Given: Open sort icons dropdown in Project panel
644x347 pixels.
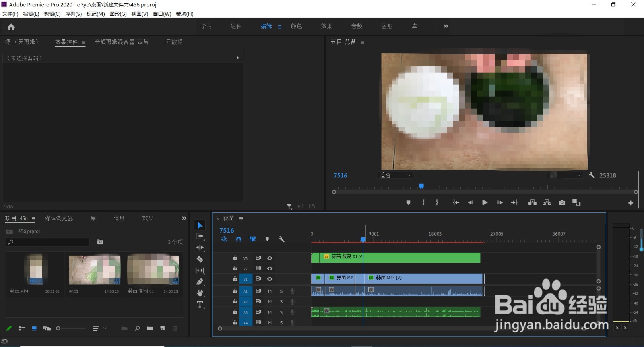Looking at the screenshot, I should pyautogui.click(x=100, y=328).
